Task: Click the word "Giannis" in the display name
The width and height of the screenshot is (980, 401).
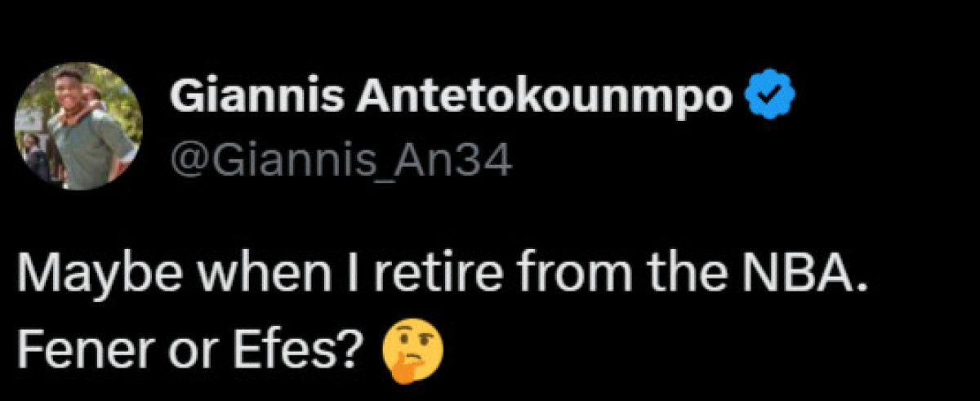Action: (x=241, y=100)
